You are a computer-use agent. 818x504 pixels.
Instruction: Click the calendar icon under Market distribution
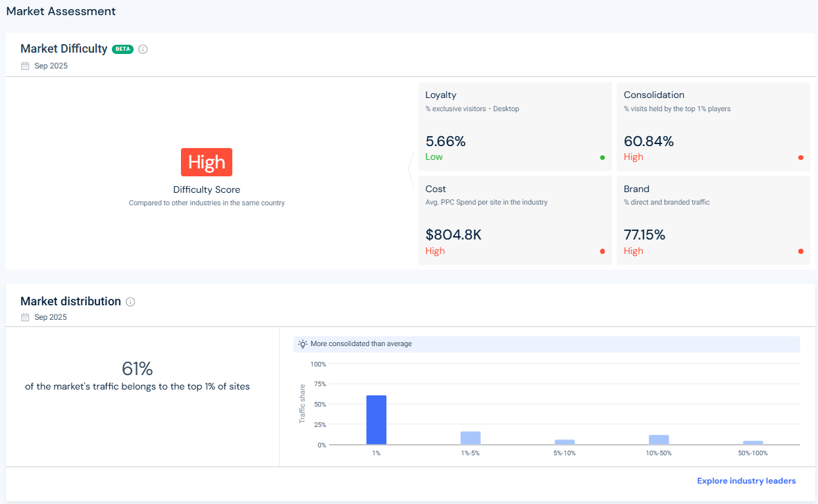pyautogui.click(x=25, y=317)
